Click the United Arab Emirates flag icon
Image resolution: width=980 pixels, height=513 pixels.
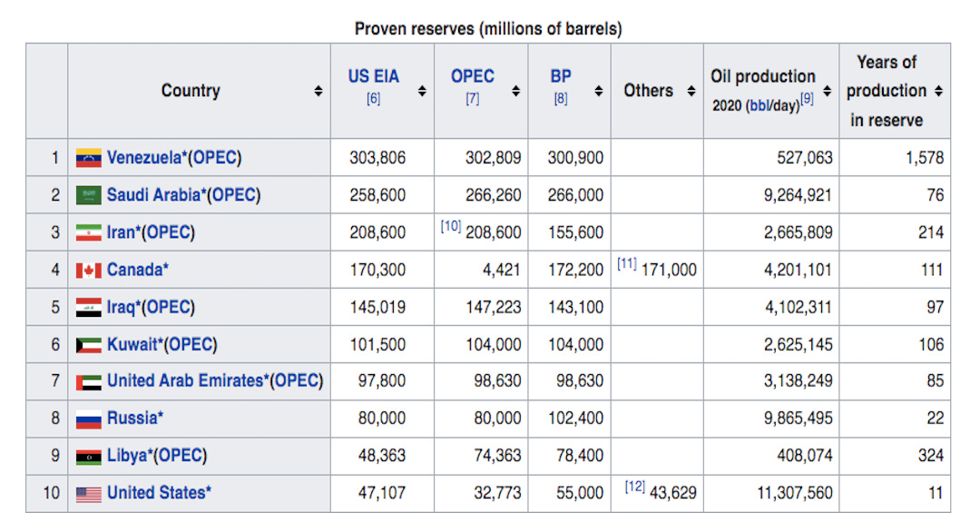pyautogui.click(x=89, y=381)
